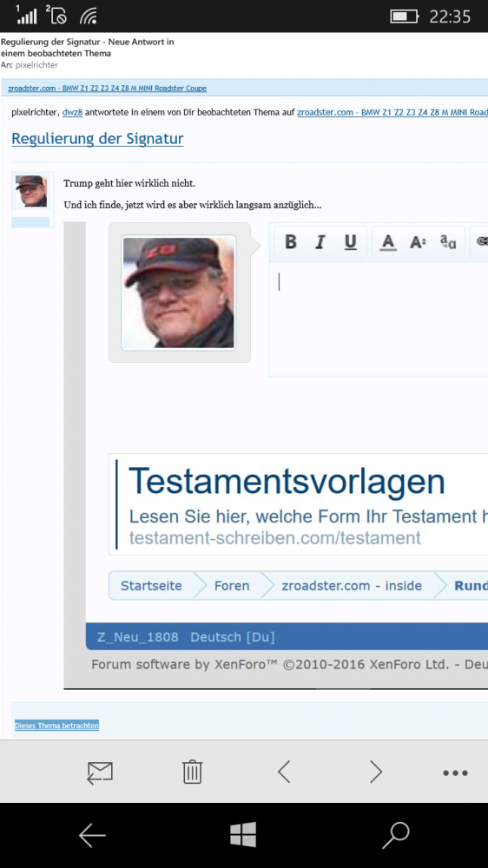
Task: Delete this email with trash icon
Action: [x=192, y=772]
